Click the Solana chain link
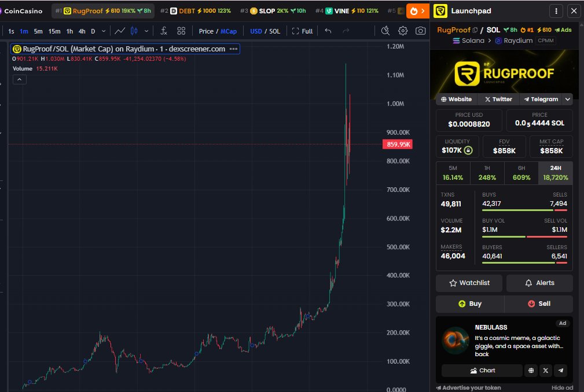Viewport: 584px width, 392px height. point(469,40)
